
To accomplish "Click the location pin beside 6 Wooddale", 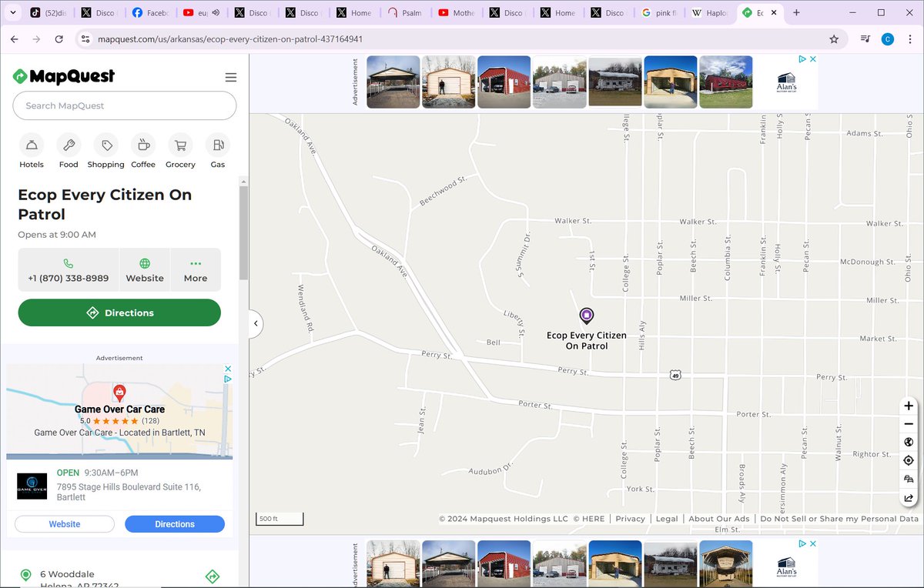I will [x=25, y=575].
